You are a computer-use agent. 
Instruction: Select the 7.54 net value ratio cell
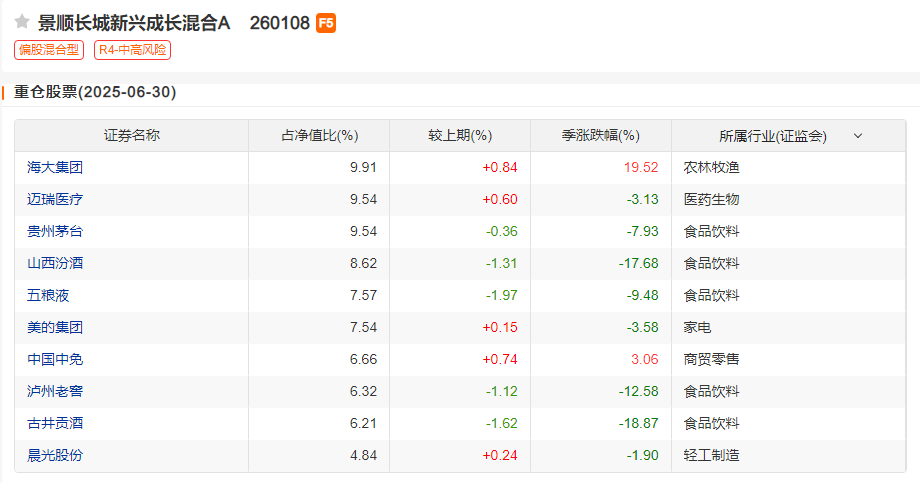(363, 327)
